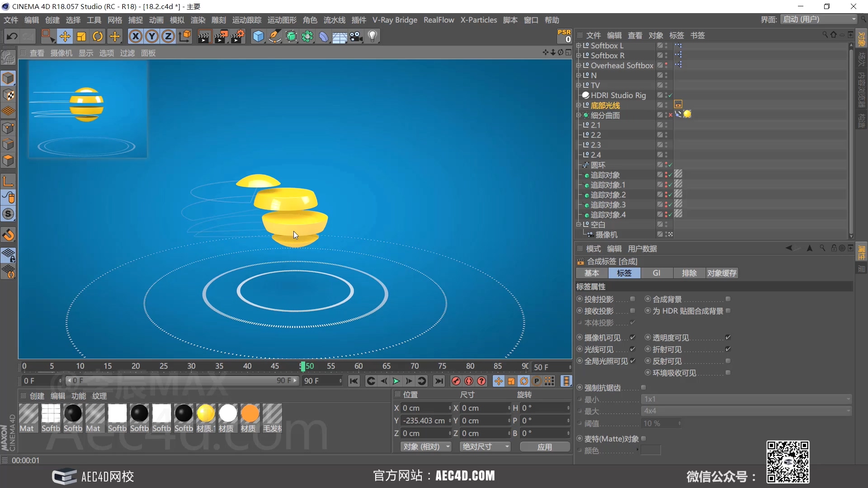This screenshot has width=868, height=488.
Task: Click the Record Active Objects keyframe button
Action: pos(456,381)
